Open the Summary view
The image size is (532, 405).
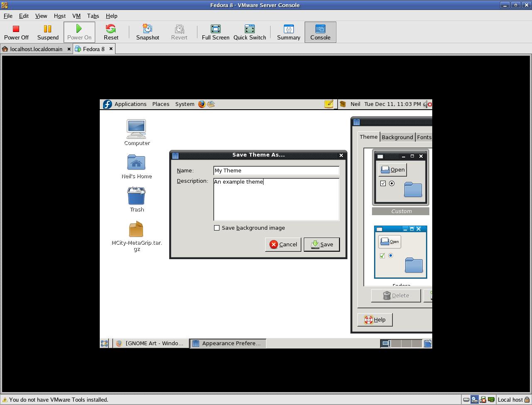click(288, 32)
